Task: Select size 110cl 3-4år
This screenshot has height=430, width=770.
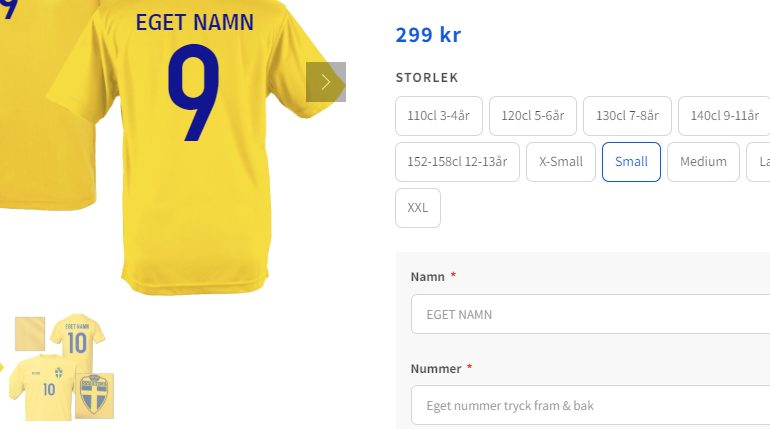Action: (439, 116)
